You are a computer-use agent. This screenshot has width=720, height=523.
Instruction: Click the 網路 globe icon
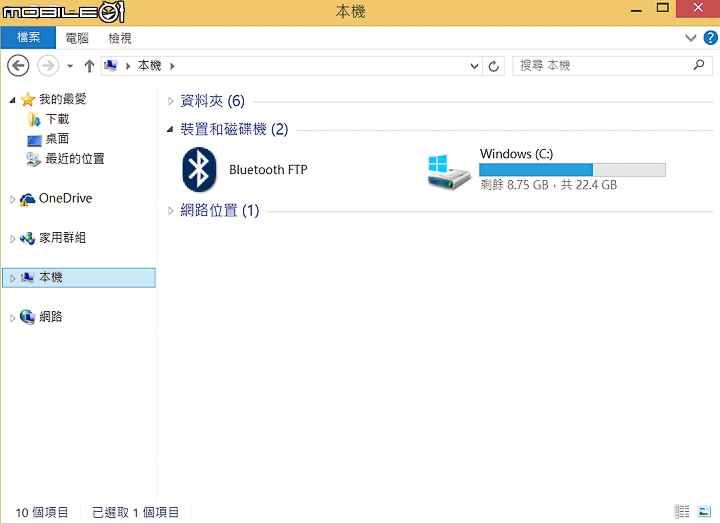[x=28, y=317]
